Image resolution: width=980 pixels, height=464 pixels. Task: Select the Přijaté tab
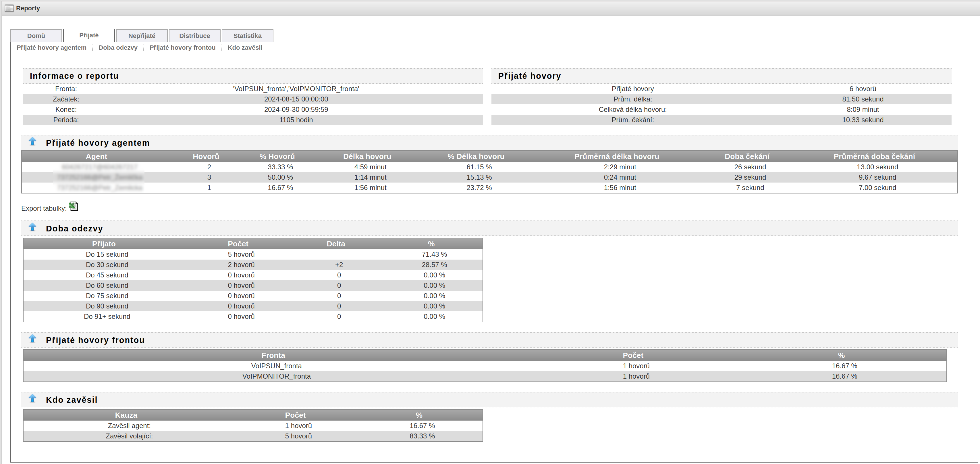pyautogui.click(x=89, y=35)
